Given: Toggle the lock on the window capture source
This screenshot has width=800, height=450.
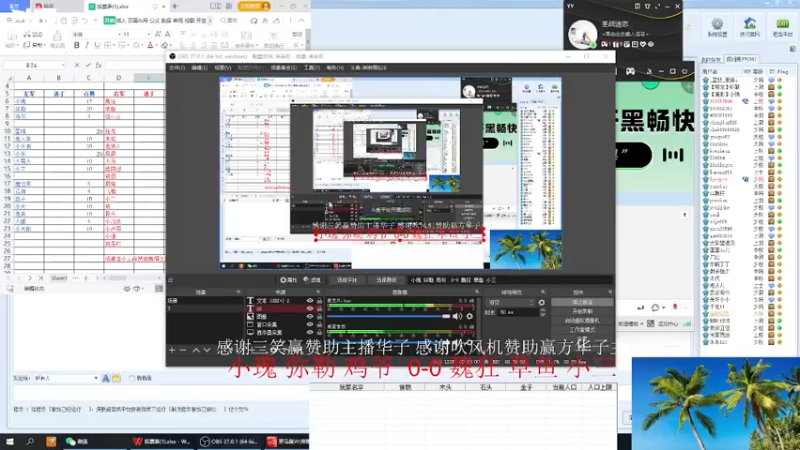Looking at the screenshot, I should tap(319, 324).
